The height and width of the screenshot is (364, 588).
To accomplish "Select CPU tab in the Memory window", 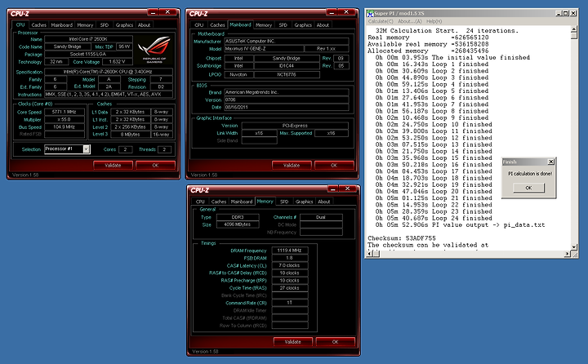I will pyautogui.click(x=200, y=202).
